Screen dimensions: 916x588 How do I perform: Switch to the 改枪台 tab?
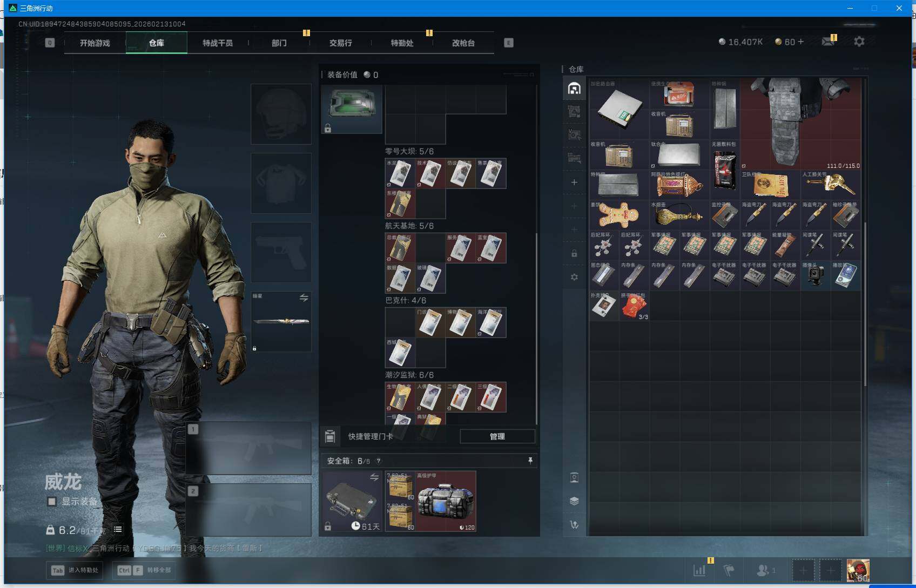[463, 43]
